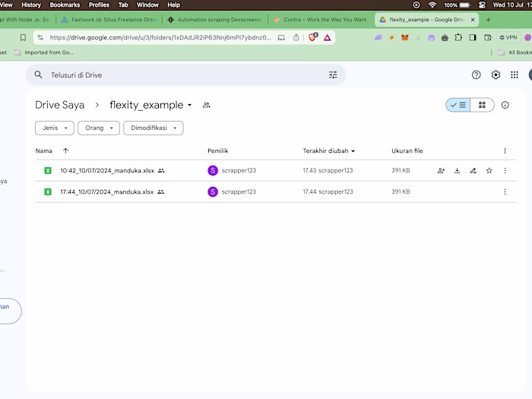This screenshot has height=399, width=532.
Task: Select the 17:44_10/07/2024_manduka.xlsx file name
Action: click(107, 192)
